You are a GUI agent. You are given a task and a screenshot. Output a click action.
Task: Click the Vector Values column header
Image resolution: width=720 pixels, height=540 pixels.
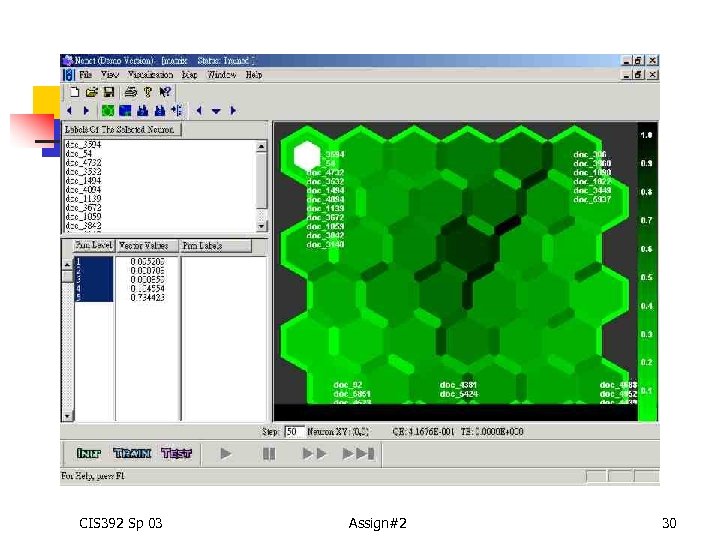(147, 246)
